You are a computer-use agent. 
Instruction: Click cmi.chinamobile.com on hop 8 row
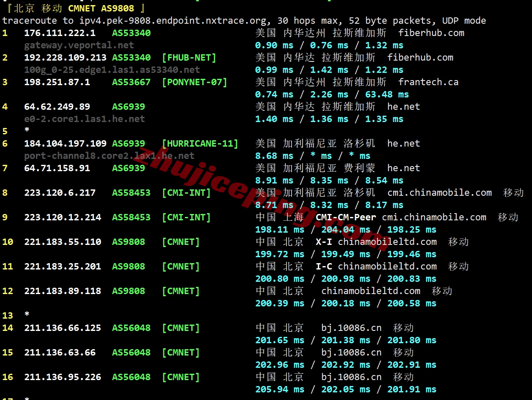440,192
